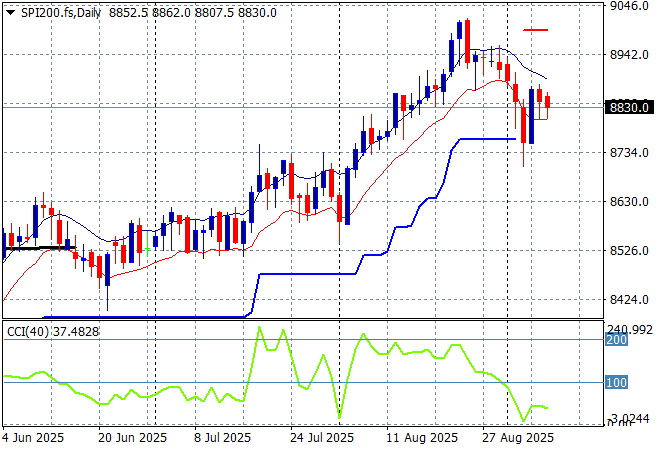Select the 20 Jun 2025 date label

point(133,438)
